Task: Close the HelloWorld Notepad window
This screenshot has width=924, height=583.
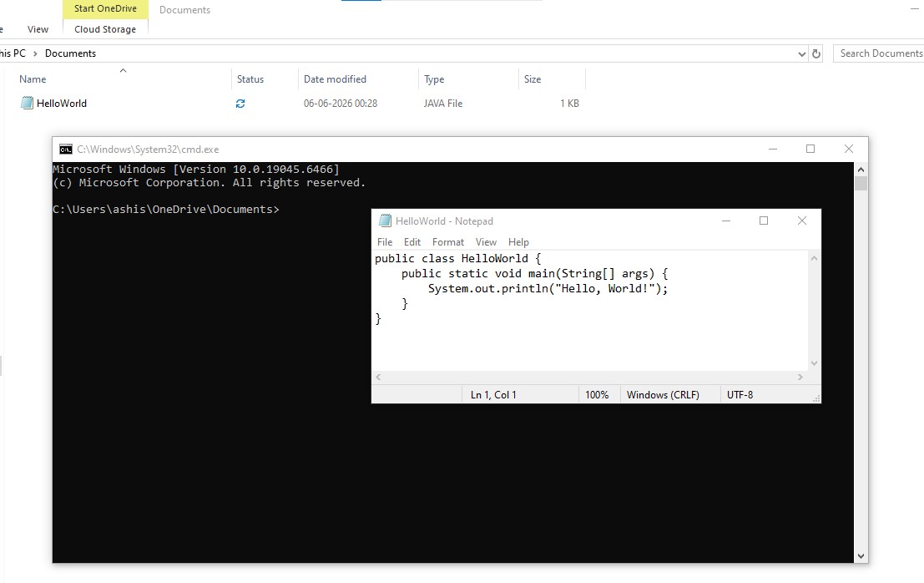Action: (x=802, y=221)
